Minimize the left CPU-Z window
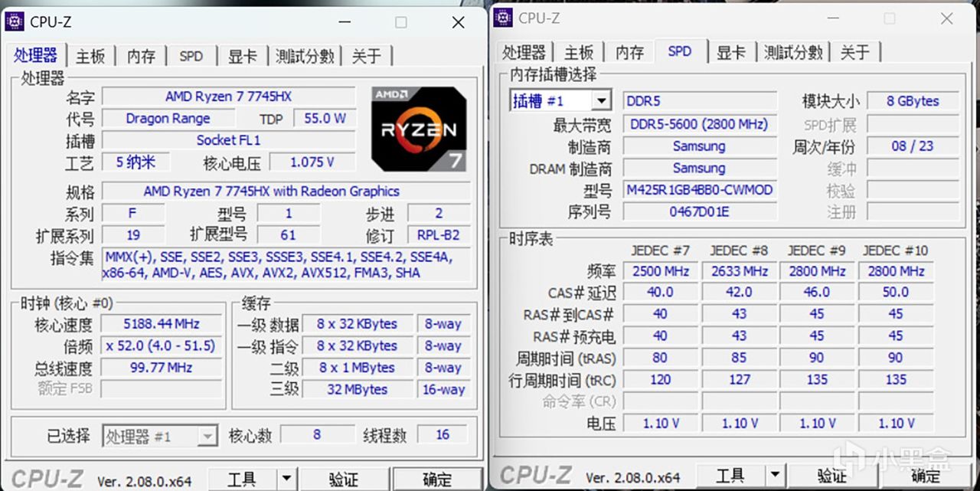Image resolution: width=980 pixels, height=491 pixels. (345, 22)
